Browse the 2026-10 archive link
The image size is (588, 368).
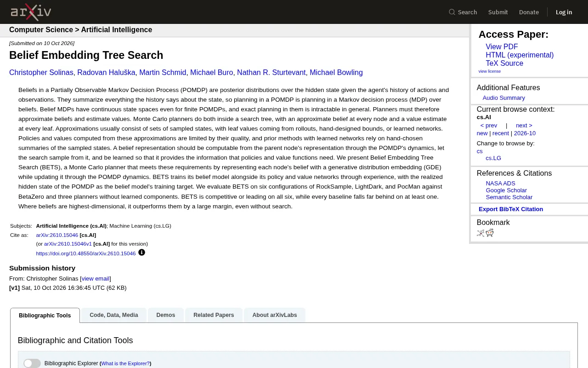(525, 133)
